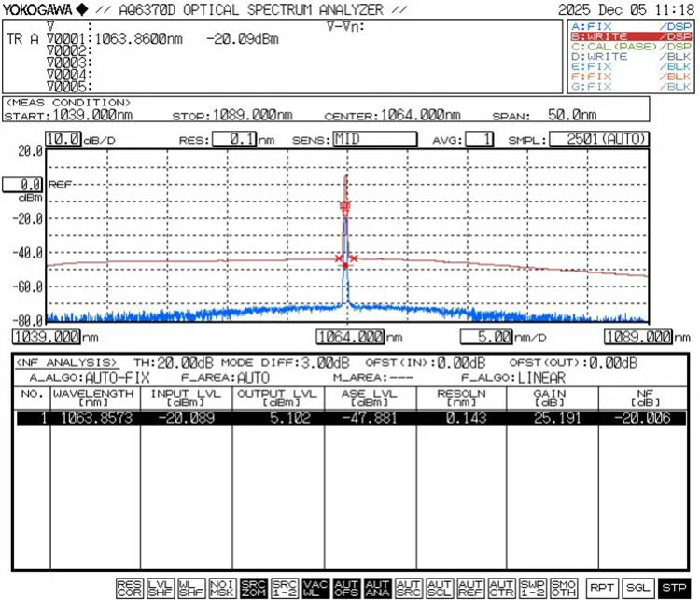
Task: Click input level cell -20.089
Action: pos(187,418)
